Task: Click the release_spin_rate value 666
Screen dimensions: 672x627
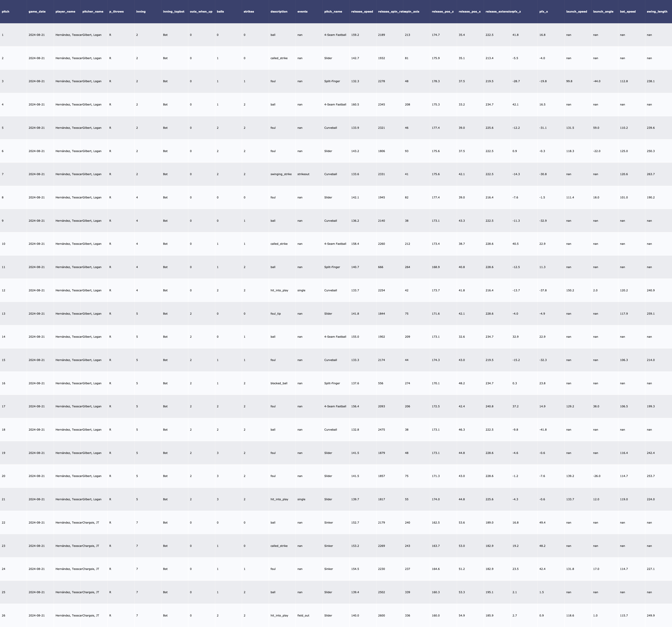Action: (x=381, y=267)
